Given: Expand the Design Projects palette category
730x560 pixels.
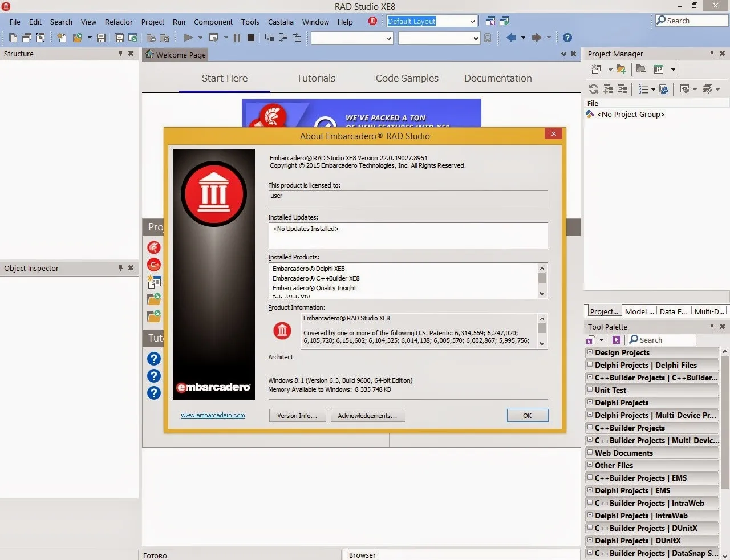Looking at the screenshot, I should click(x=590, y=352).
